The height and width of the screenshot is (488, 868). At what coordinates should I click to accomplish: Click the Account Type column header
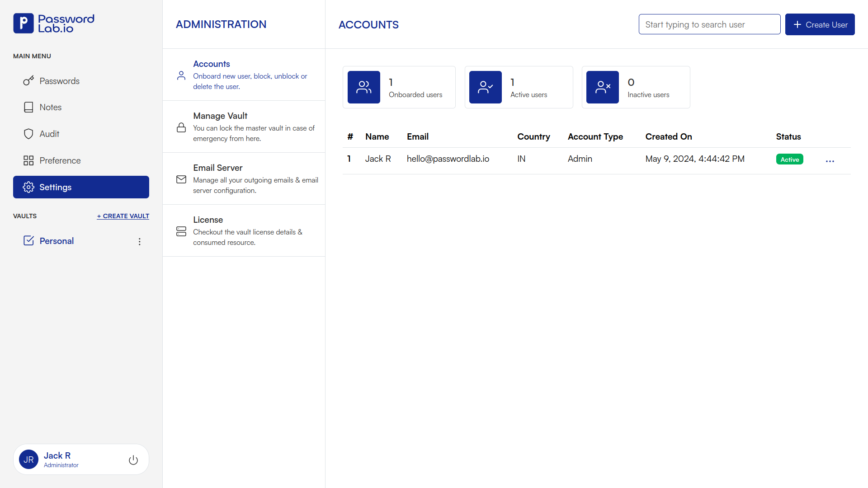(x=595, y=136)
